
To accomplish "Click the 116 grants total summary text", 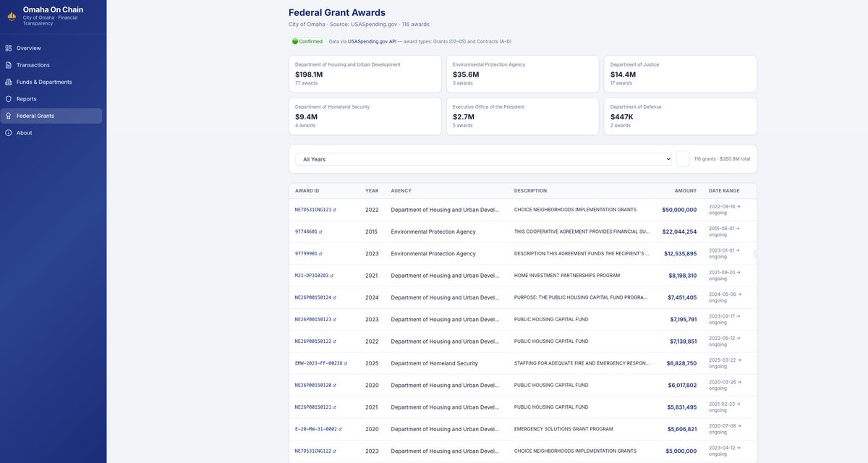I will point(722,159).
